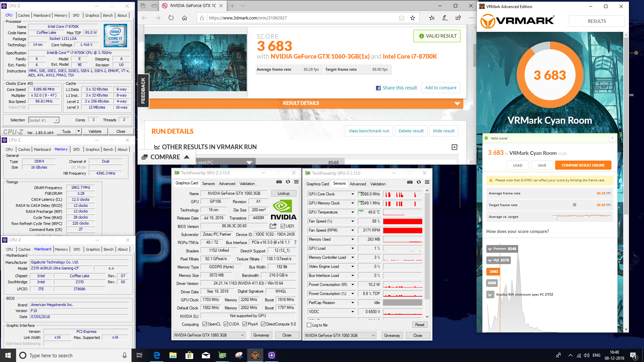The image size is (644, 362).
Task: Switch to the SPD tab in CPU-Z Memory window
Action: [x=76, y=149]
